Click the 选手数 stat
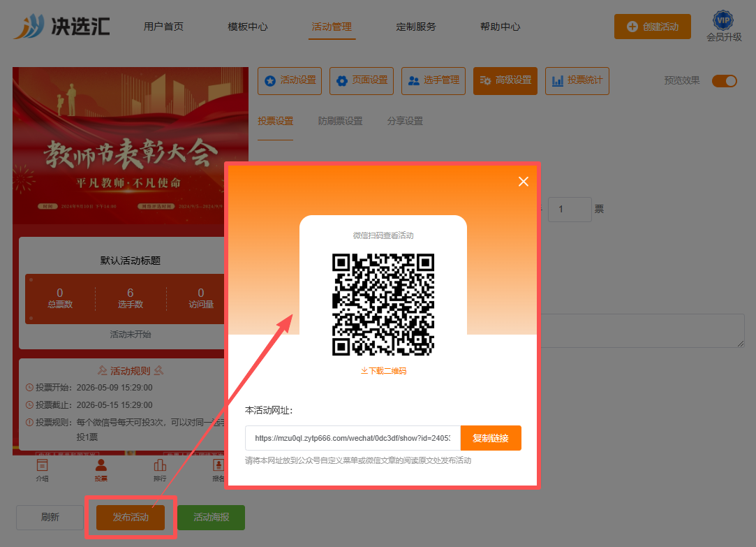 click(x=130, y=298)
